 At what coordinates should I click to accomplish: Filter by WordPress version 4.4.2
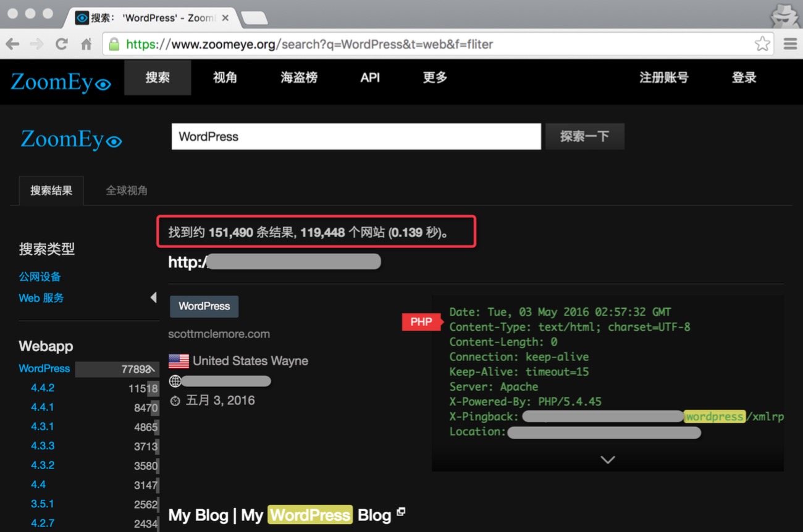[43, 388]
